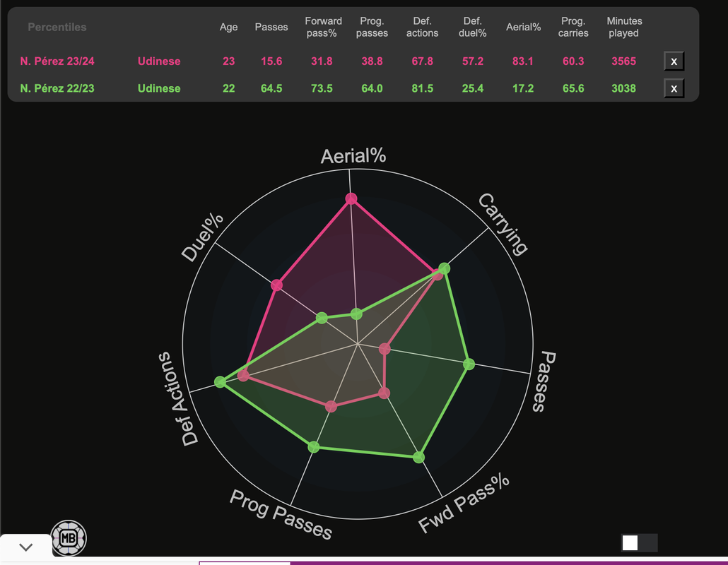This screenshot has width=728, height=565.
Task: Click the MB logo badge icon
Action: tap(69, 538)
